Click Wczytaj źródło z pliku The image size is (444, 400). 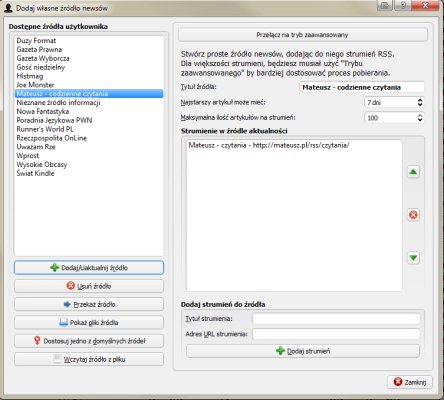(x=89, y=359)
